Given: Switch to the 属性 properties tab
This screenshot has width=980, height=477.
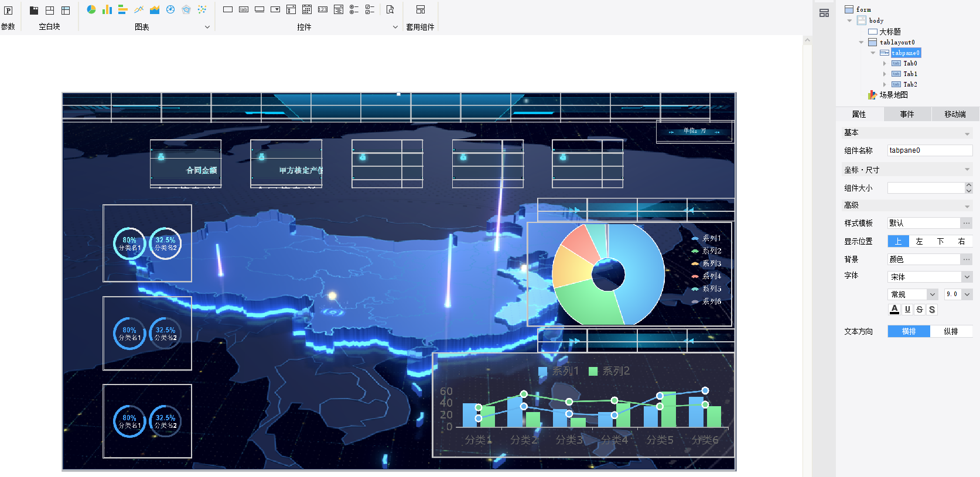Looking at the screenshot, I should [x=859, y=114].
